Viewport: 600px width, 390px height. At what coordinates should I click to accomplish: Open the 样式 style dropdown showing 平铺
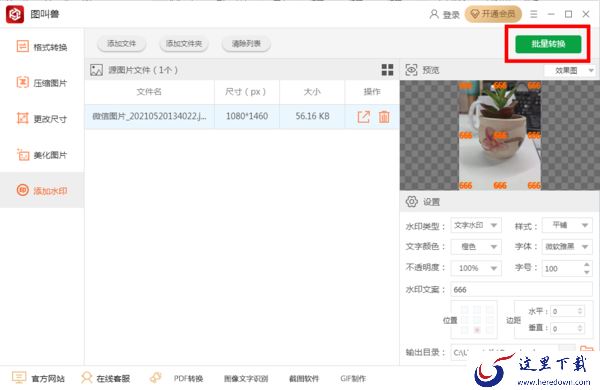(567, 225)
